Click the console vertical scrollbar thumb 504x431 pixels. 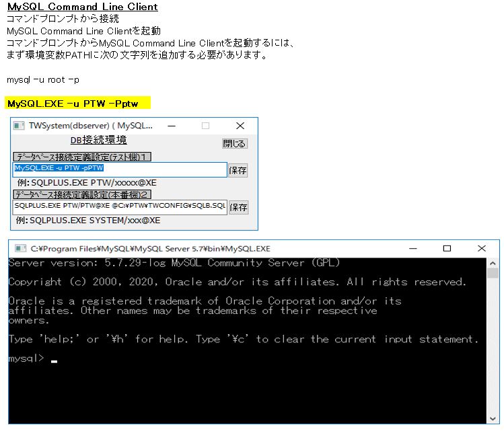493,273
